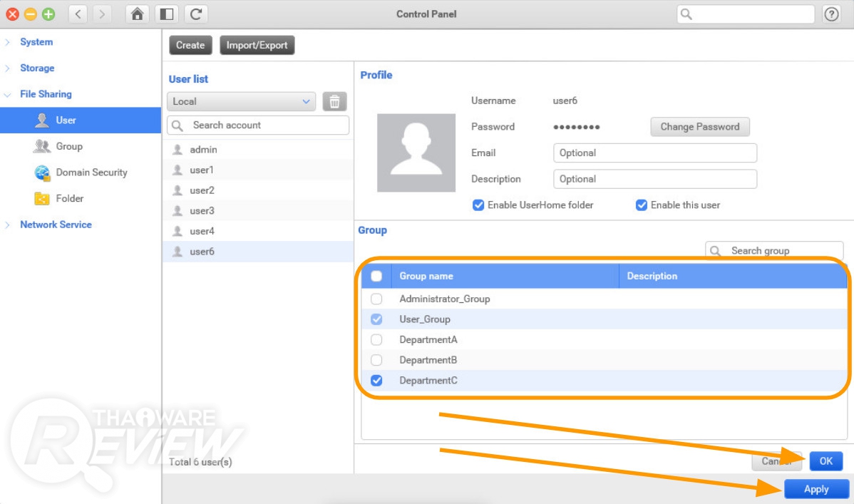Toggle the sidebar panel icon
The height and width of the screenshot is (504, 854).
point(167,14)
